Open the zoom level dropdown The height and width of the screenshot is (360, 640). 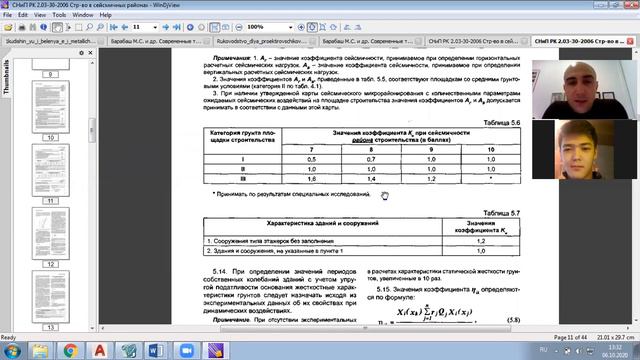point(290,27)
